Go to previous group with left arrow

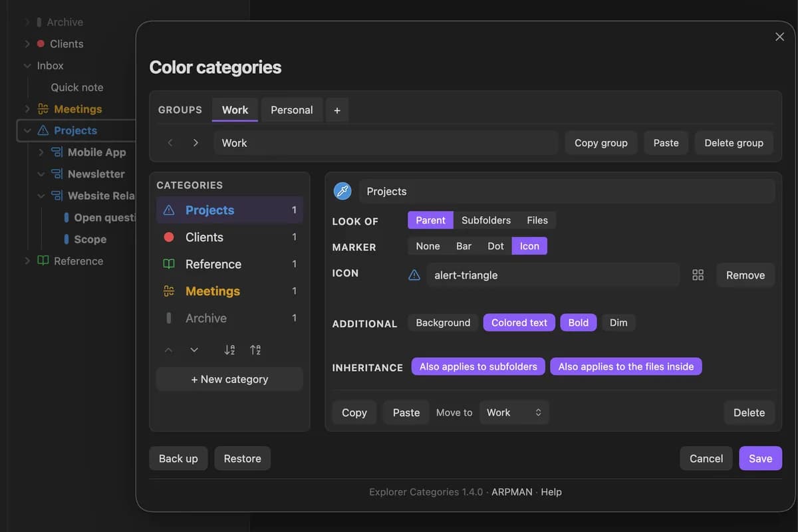(x=170, y=143)
